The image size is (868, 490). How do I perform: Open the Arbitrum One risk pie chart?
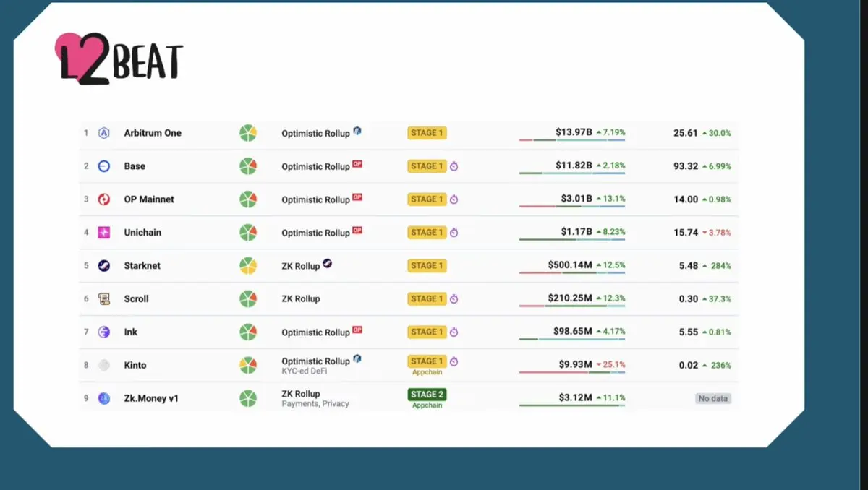tap(248, 133)
